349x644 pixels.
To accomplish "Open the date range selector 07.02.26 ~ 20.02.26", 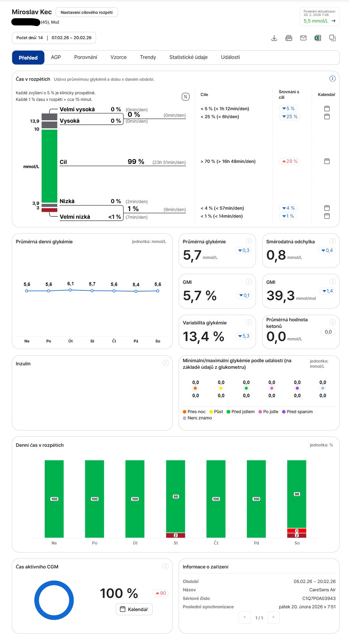I will click(71, 38).
